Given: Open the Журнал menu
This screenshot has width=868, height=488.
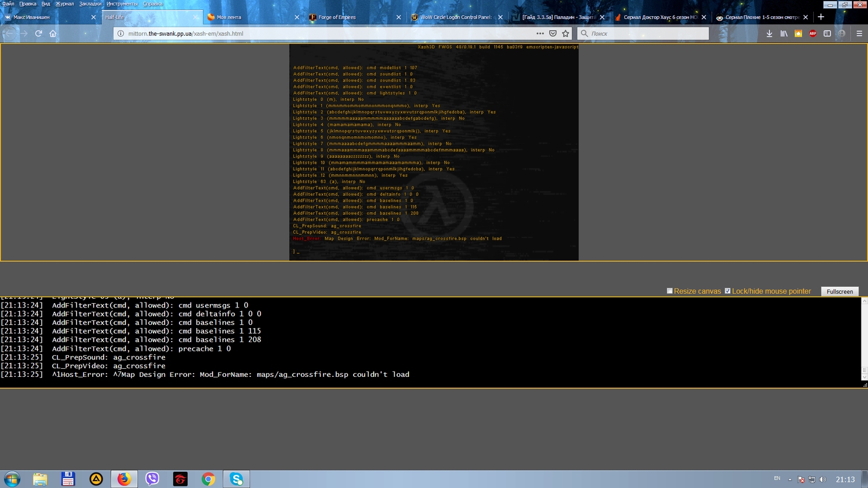Looking at the screenshot, I should 65,4.
